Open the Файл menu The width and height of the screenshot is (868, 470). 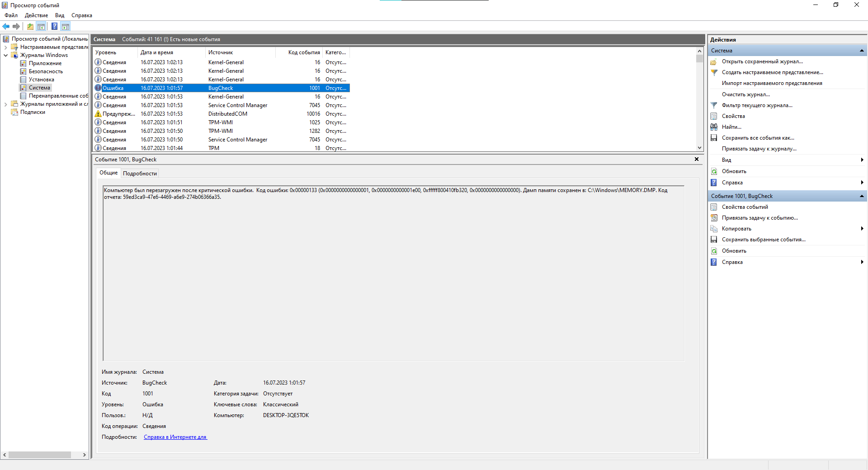[x=11, y=15]
